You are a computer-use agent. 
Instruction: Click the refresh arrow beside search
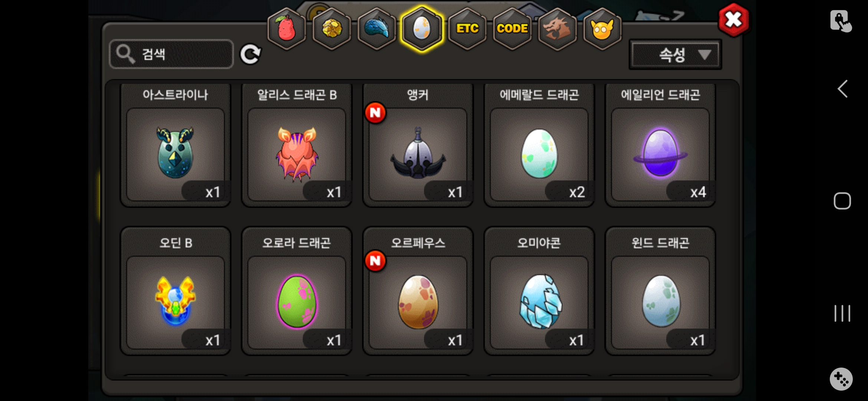click(250, 55)
